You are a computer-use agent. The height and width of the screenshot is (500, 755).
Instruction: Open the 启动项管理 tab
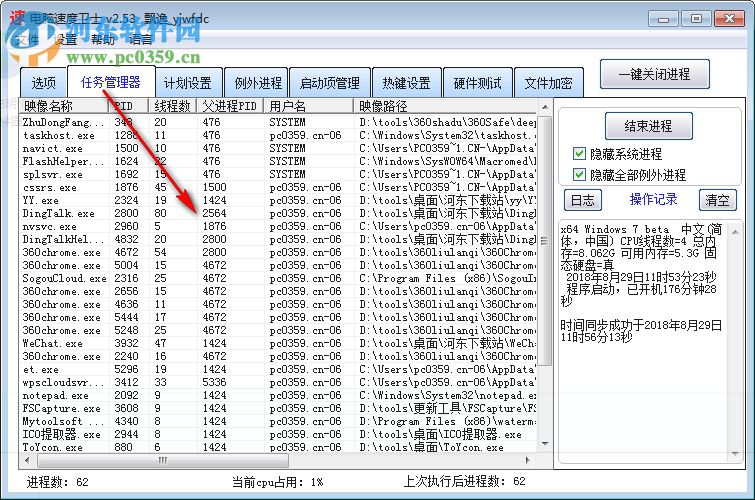coord(330,83)
